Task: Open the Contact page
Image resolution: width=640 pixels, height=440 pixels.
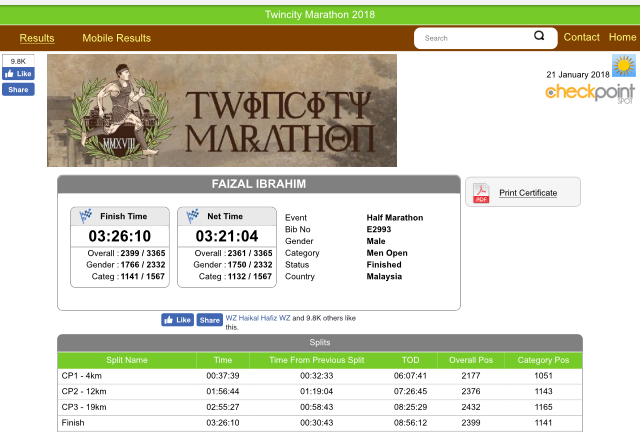Action: click(581, 37)
